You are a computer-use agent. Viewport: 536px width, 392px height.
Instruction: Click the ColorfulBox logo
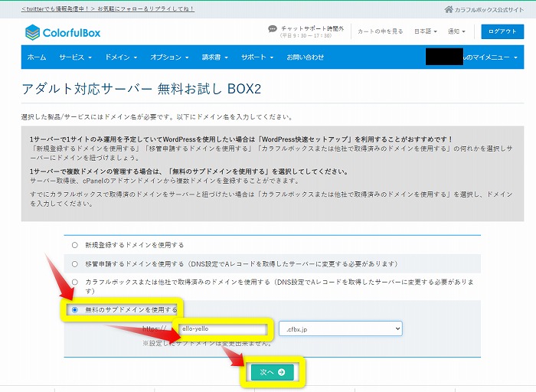click(63, 32)
